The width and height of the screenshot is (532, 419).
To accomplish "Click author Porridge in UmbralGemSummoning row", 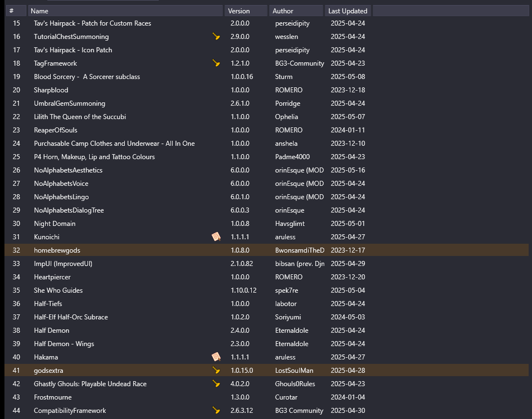I will pyautogui.click(x=287, y=103).
